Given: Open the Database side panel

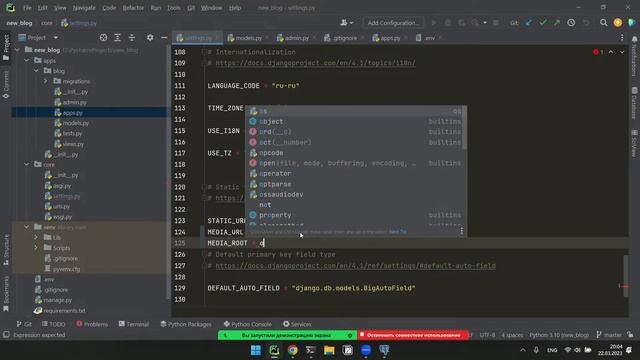Looking at the screenshot, I should click(634, 102).
